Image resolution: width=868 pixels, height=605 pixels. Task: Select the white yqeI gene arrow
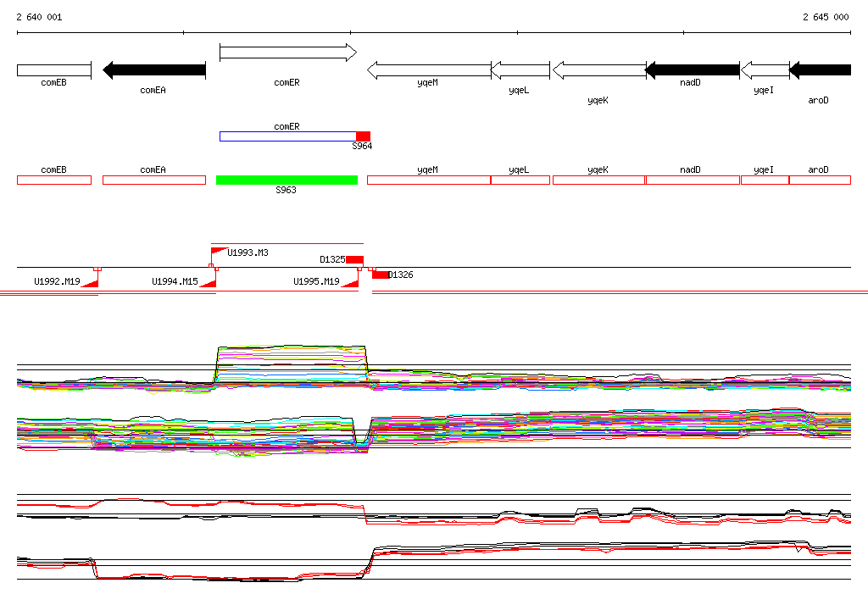(x=765, y=70)
